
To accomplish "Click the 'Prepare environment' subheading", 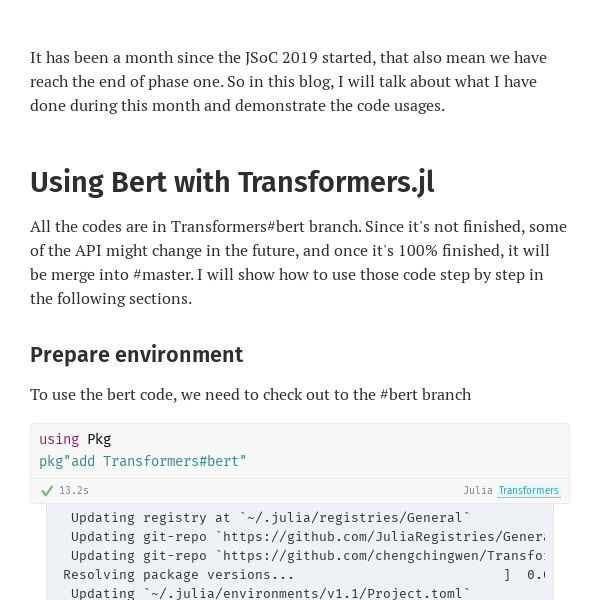I will [x=137, y=354].
